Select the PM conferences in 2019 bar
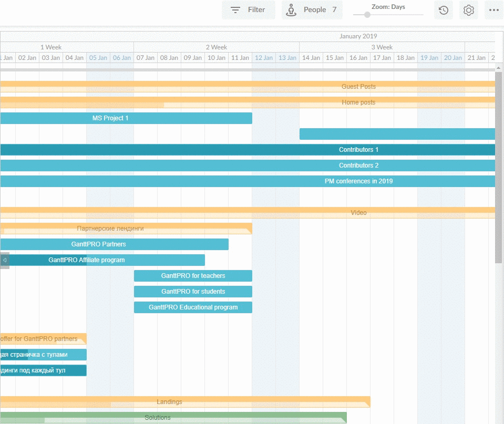Image resolution: width=504 pixels, height=424 pixels. (x=248, y=181)
